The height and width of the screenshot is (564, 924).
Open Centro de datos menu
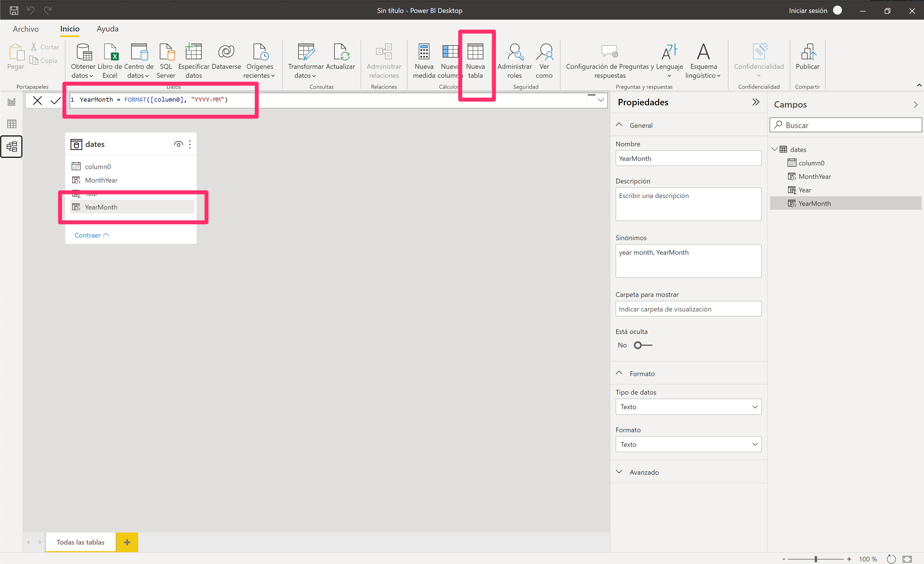click(x=139, y=60)
